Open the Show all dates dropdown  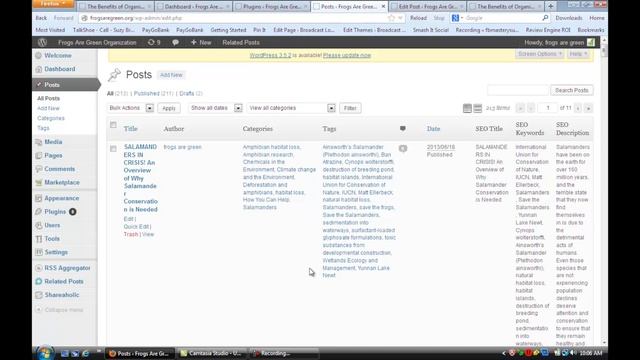[216, 108]
